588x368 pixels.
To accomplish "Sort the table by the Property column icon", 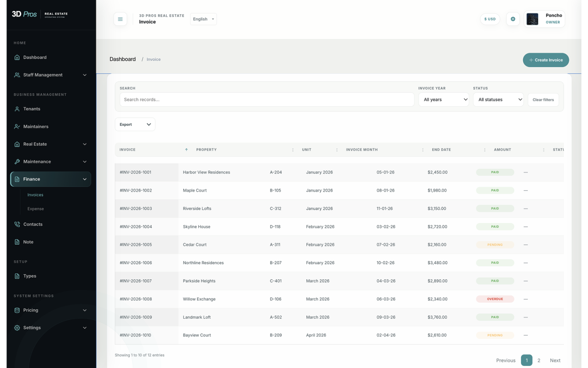I will (293, 149).
